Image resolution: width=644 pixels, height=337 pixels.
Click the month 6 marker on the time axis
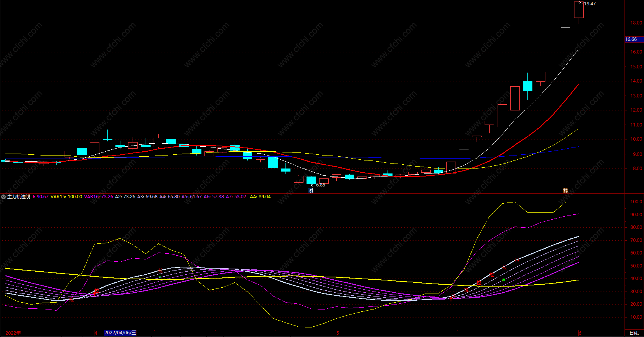(x=580, y=333)
